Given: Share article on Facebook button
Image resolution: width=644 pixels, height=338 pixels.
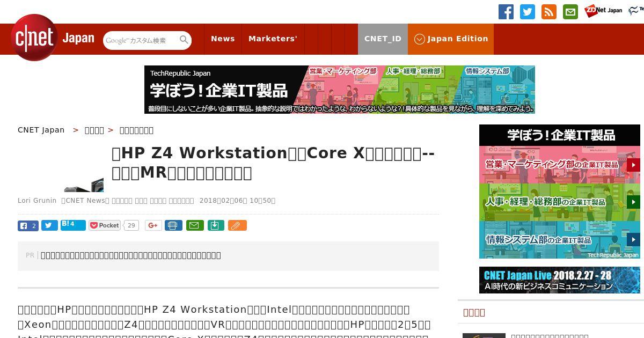Looking at the screenshot, I should pyautogui.click(x=28, y=225).
